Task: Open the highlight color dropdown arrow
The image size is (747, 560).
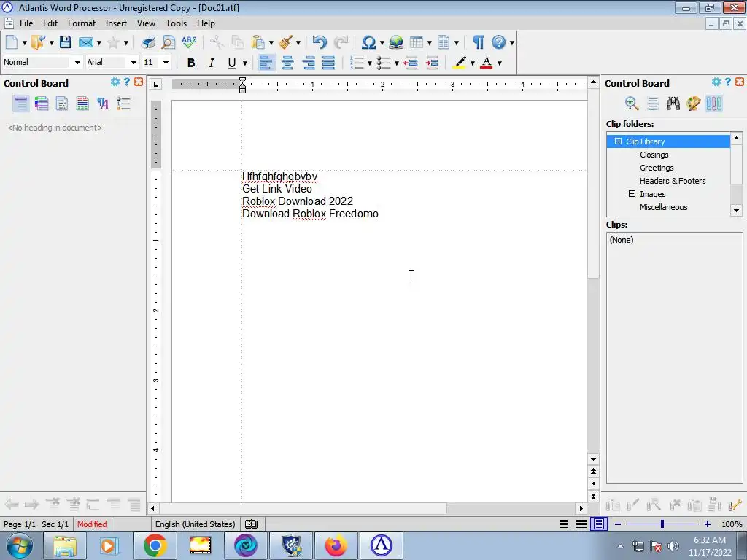Action: [x=472, y=63]
